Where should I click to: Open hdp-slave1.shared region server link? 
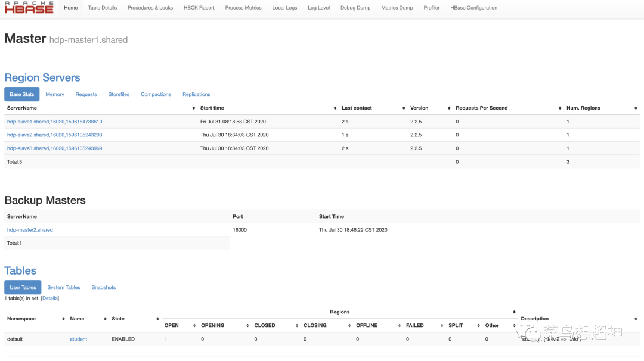(x=54, y=122)
